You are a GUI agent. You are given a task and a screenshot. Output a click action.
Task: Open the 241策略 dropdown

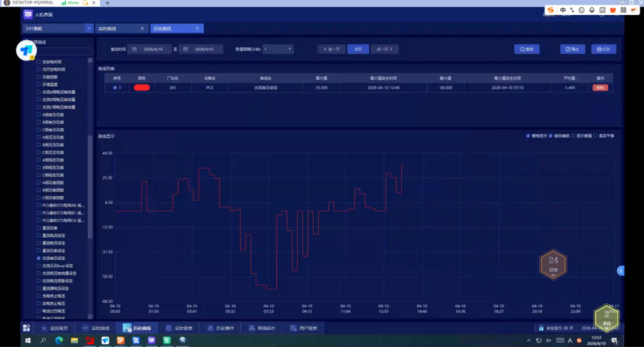tap(57, 28)
